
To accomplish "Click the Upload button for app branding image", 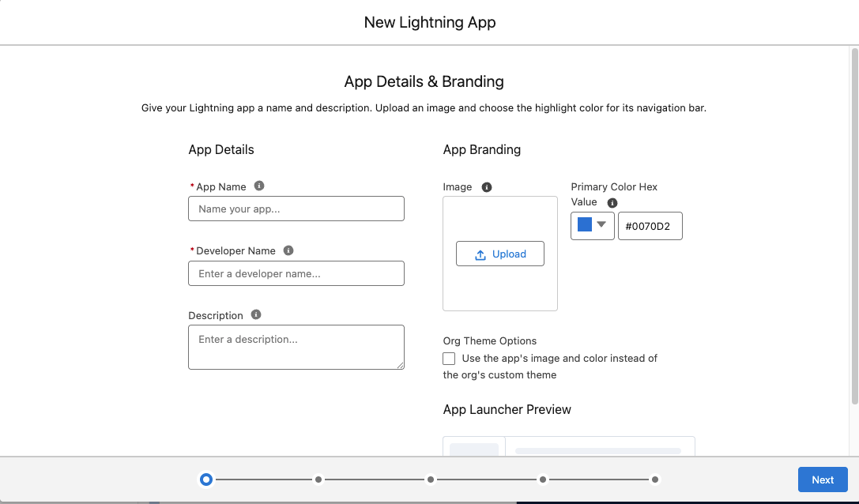I will point(499,254).
